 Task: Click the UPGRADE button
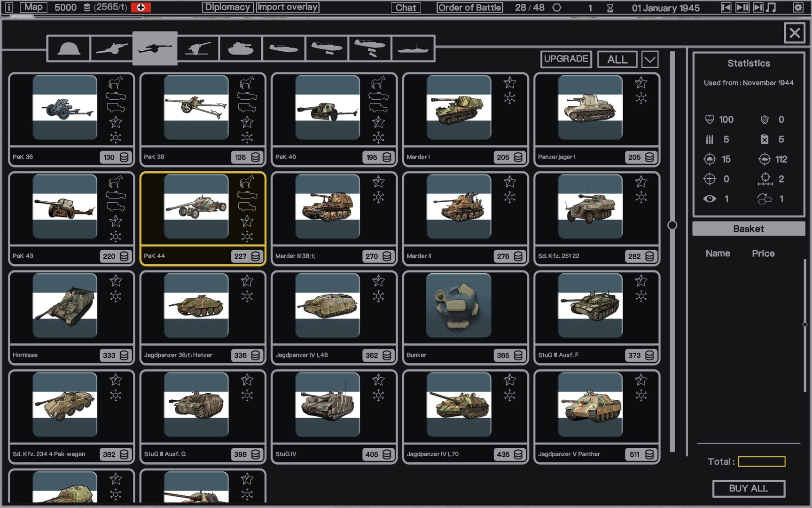(566, 59)
